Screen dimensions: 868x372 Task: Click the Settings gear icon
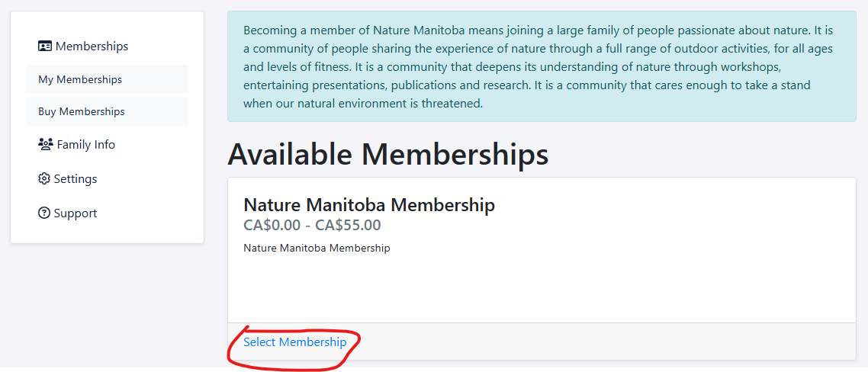pyautogui.click(x=44, y=179)
